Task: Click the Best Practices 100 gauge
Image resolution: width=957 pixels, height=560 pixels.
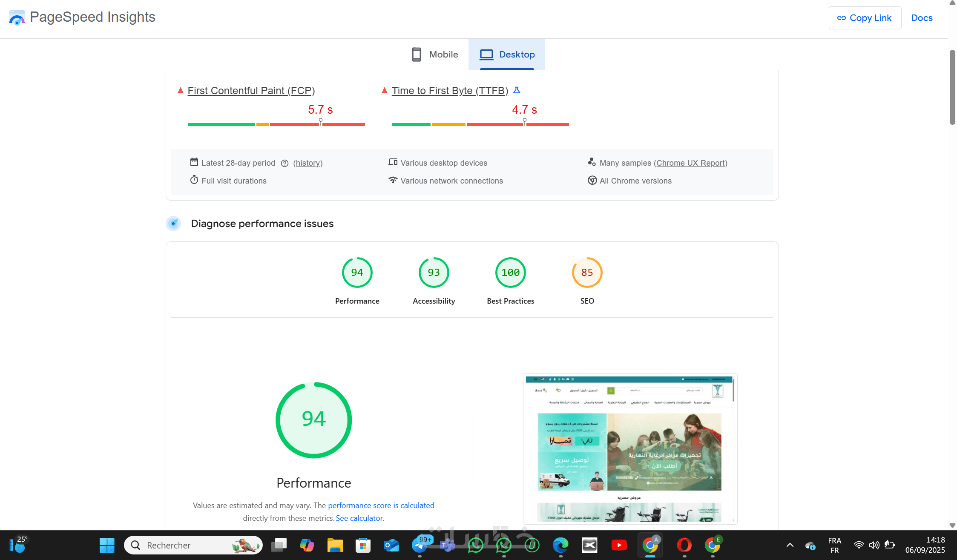Action: pyautogui.click(x=510, y=273)
